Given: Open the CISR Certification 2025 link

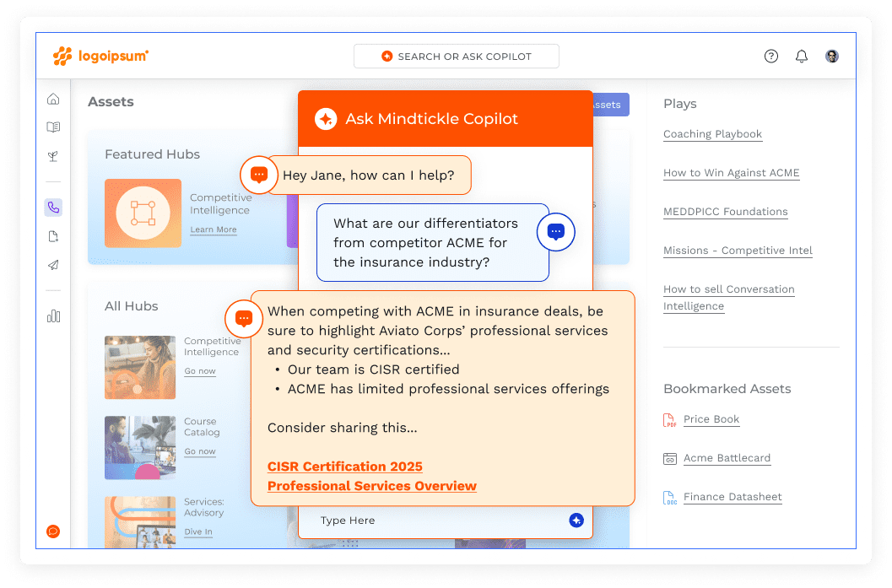Looking at the screenshot, I should click(344, 467).
